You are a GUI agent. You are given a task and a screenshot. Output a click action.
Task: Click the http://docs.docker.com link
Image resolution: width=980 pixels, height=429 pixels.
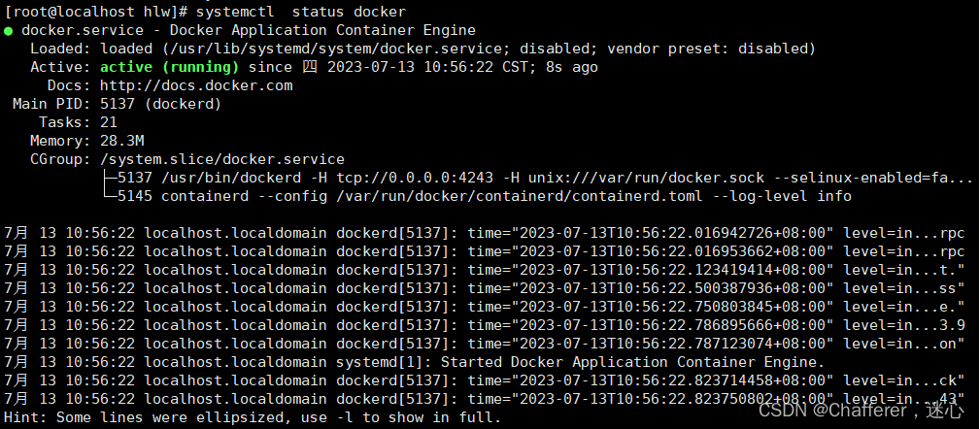[196, 85]
